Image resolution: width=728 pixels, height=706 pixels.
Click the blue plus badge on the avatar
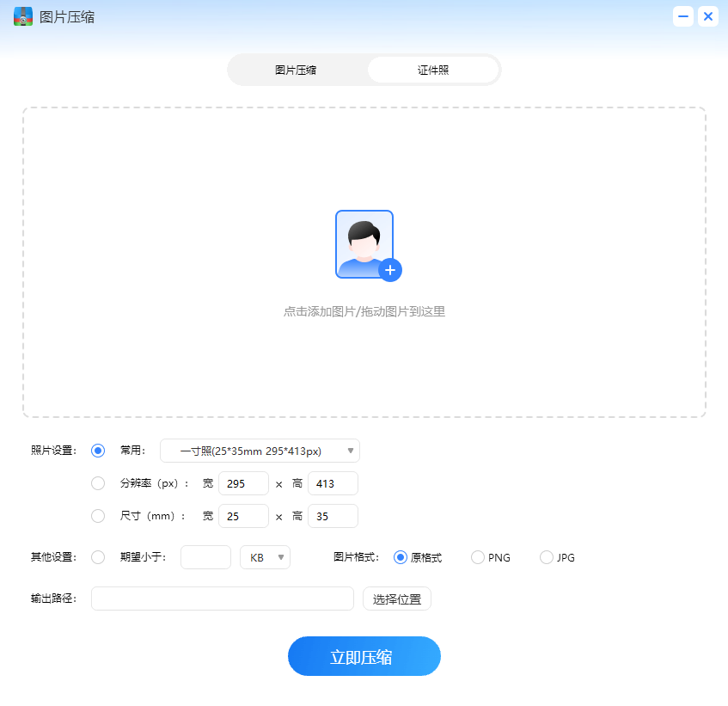(x=391, y=270)
